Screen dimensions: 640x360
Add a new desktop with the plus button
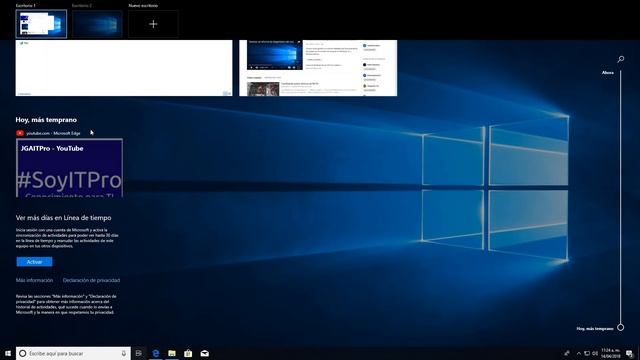153,24
